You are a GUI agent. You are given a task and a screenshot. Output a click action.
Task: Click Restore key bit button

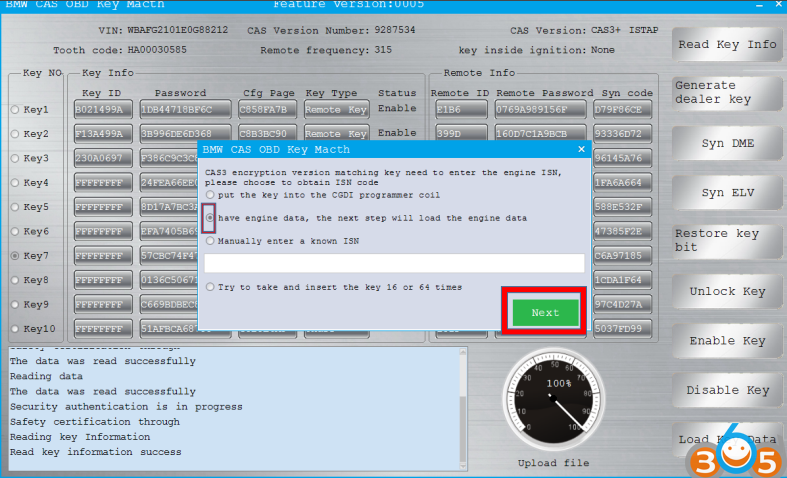pyautogui.click(x=726, y=241)
